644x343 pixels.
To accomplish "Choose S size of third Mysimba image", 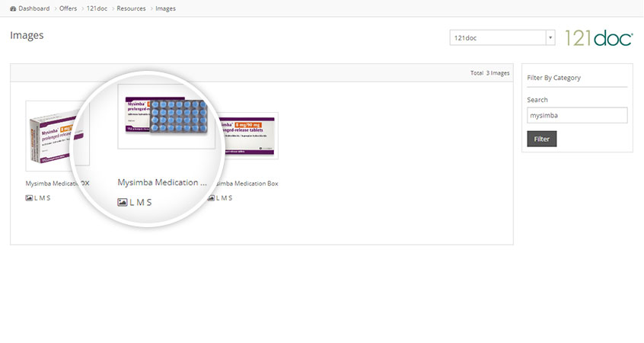I will tap(229, 197).
